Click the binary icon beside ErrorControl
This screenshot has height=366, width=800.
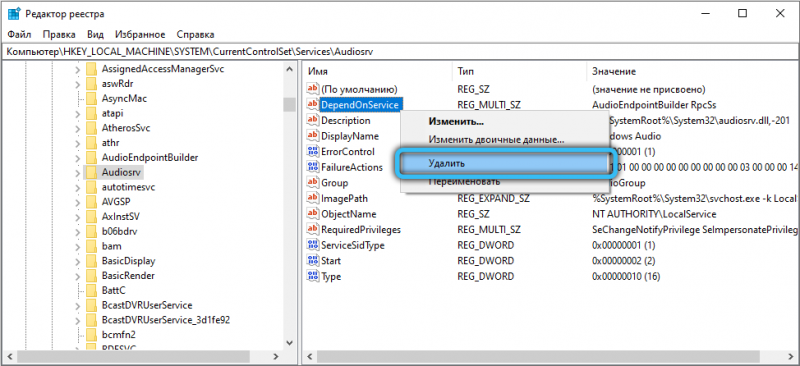[x=312, y=151]
